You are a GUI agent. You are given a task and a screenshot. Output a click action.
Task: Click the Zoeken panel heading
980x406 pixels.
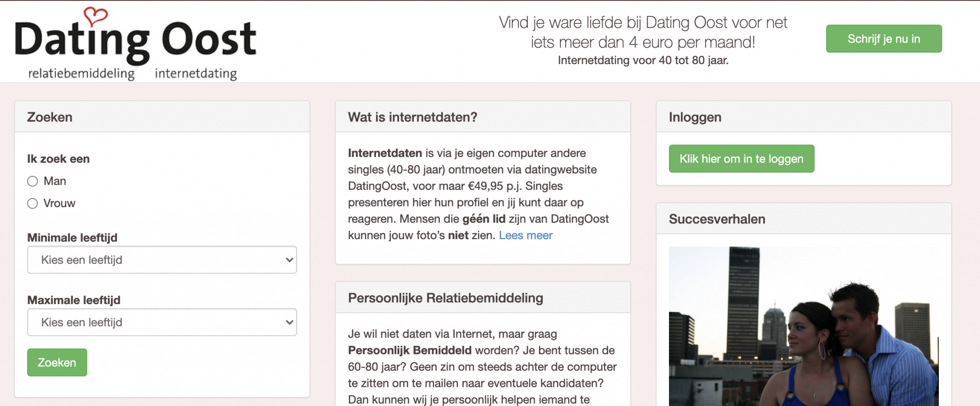50,117
